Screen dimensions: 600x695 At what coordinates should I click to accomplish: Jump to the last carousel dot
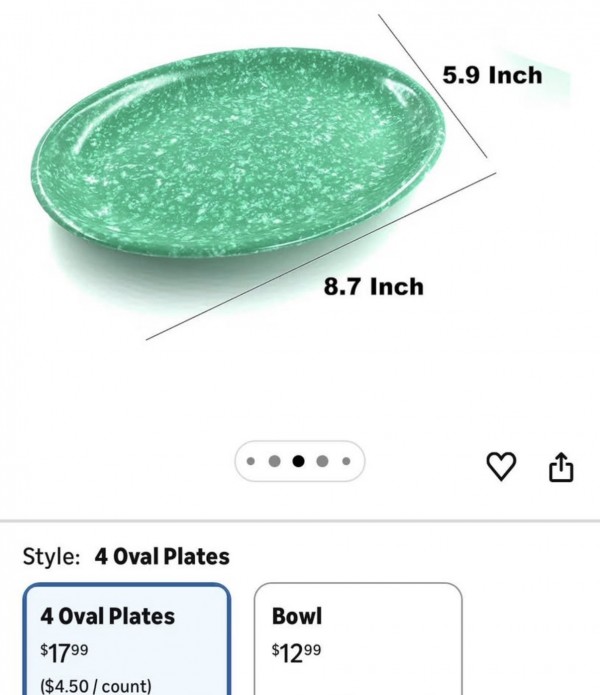pos(346,462)
